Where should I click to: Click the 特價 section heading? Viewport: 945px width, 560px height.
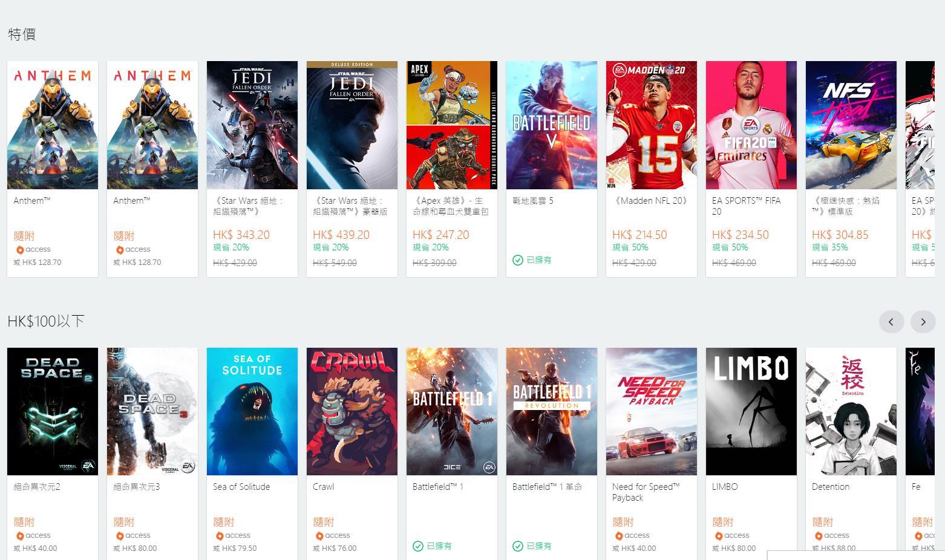point(22,34)
